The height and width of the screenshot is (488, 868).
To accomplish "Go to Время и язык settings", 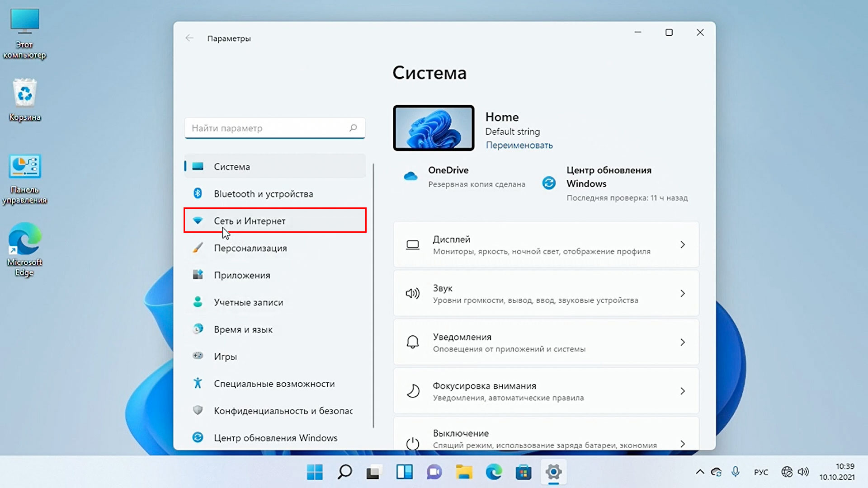I will 243,329.
